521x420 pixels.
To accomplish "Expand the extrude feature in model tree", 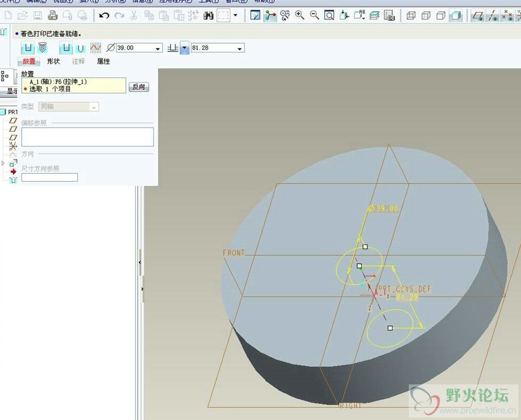I will pyautogui.click(x=3, y=163).
